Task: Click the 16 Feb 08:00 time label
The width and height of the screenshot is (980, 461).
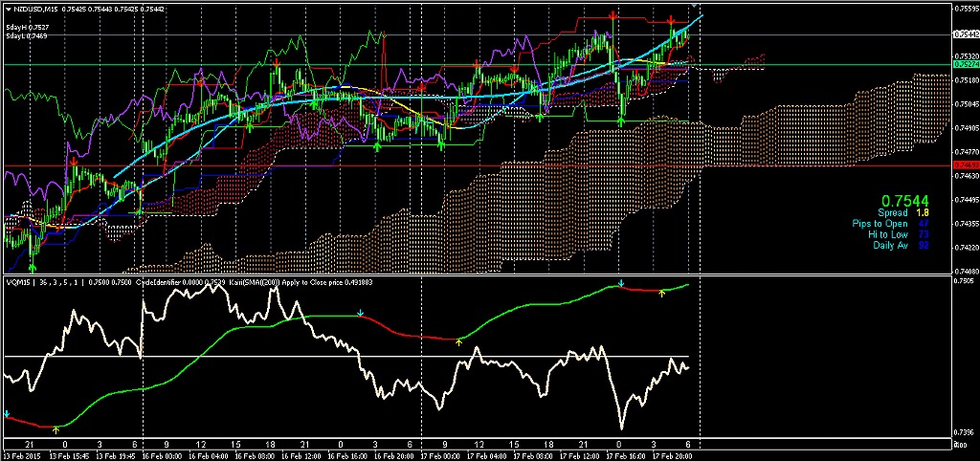Action: pos(256,456)
